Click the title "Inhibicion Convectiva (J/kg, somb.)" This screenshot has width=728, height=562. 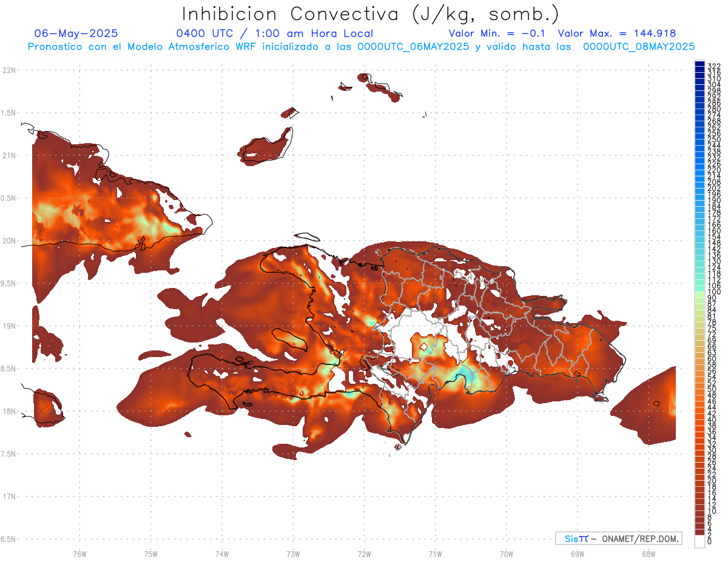(371, 14)
